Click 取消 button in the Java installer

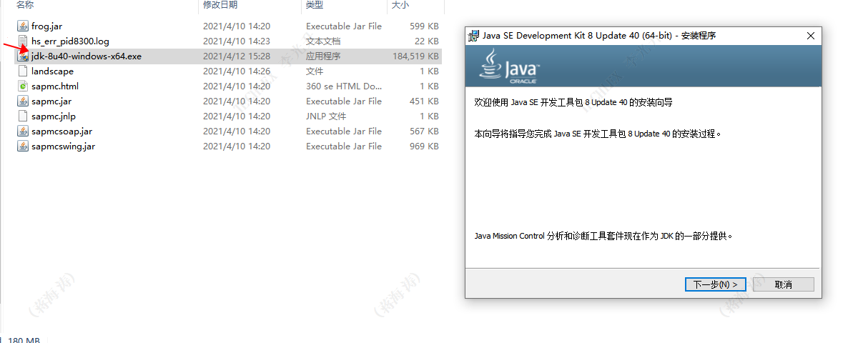point(783,284)
